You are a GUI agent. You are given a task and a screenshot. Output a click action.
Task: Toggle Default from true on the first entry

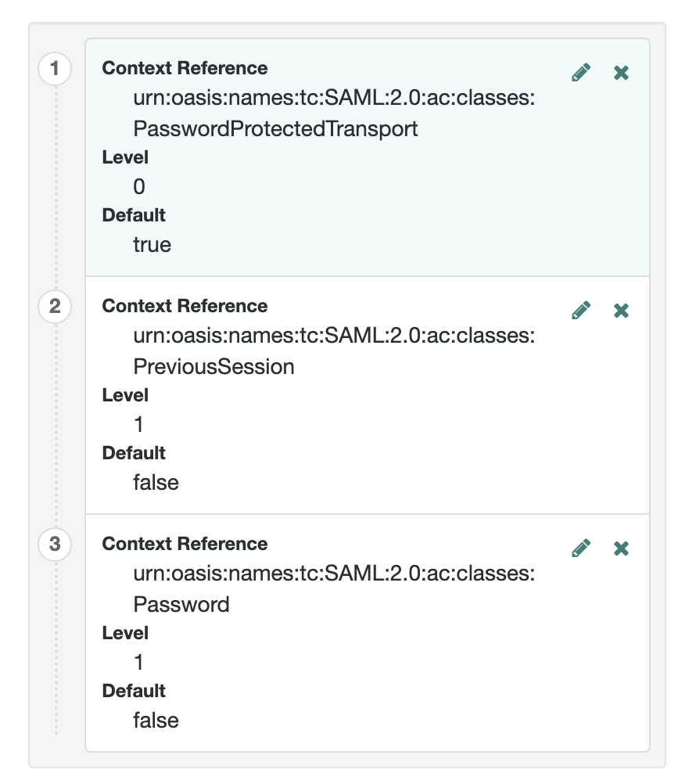[152, 244]
